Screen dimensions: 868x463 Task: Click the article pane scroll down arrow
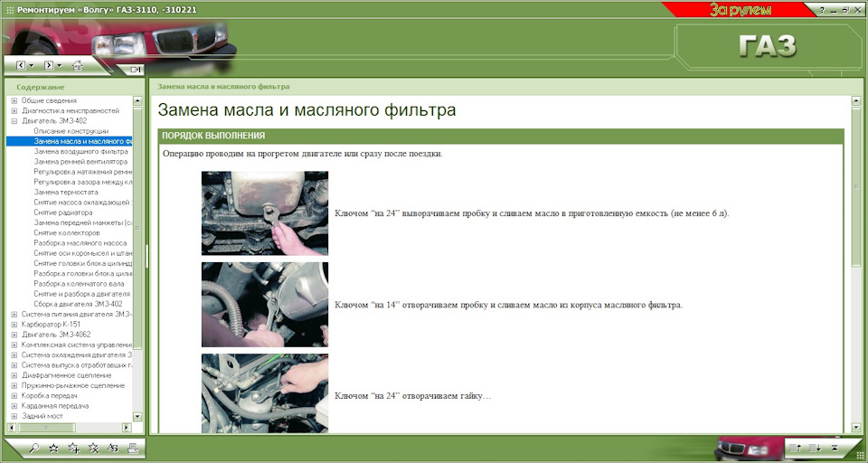(857, 428)
